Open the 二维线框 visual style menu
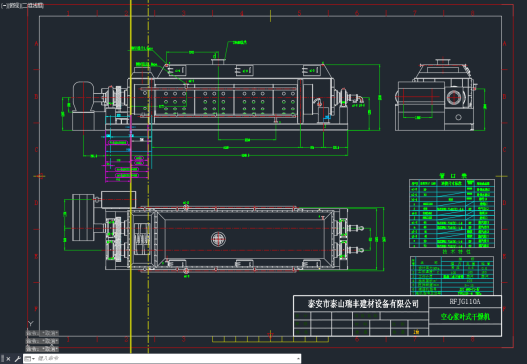527x364 pixels. click(x=33, y=5)
